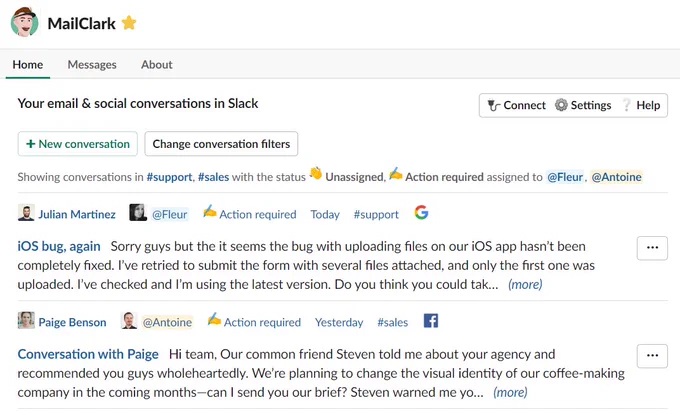Viewport: 680px width, 419px height.
Task: Click Paige Benson's avatar thumbnail
Action: coord(26,321)
